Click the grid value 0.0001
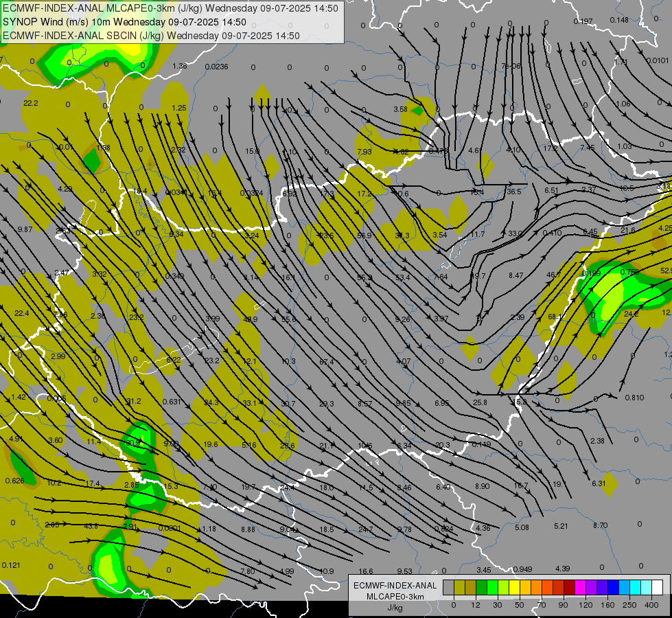The height and width of the screenshot is (618, 672). coord(170,528)
